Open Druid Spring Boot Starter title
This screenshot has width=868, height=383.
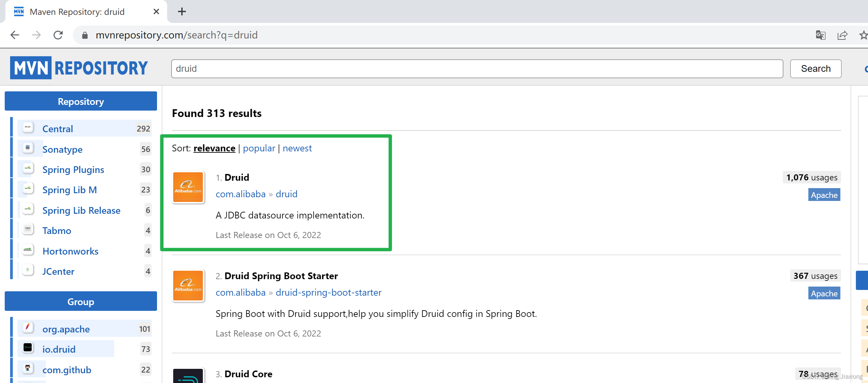(x=281, y=276)
